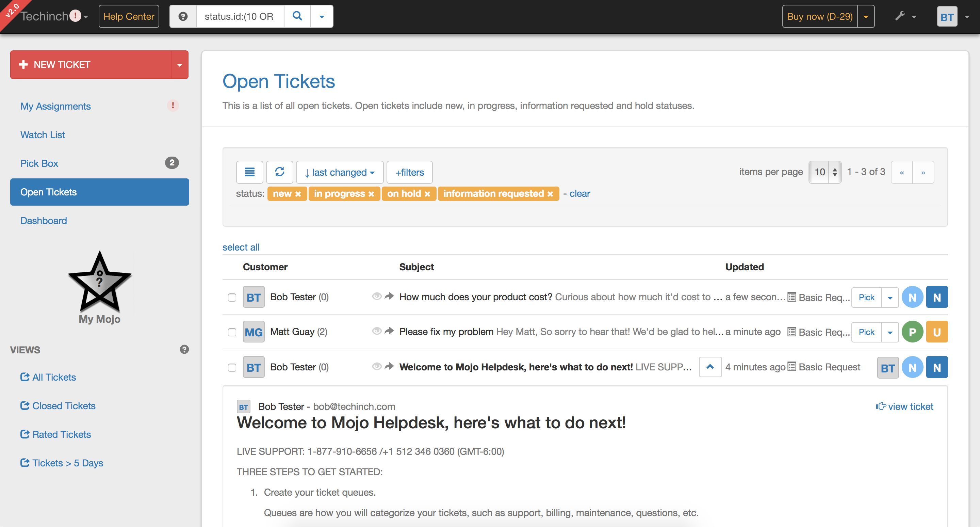Check the checkbox for Bob Tester's cost ticket

coord(232,298)
